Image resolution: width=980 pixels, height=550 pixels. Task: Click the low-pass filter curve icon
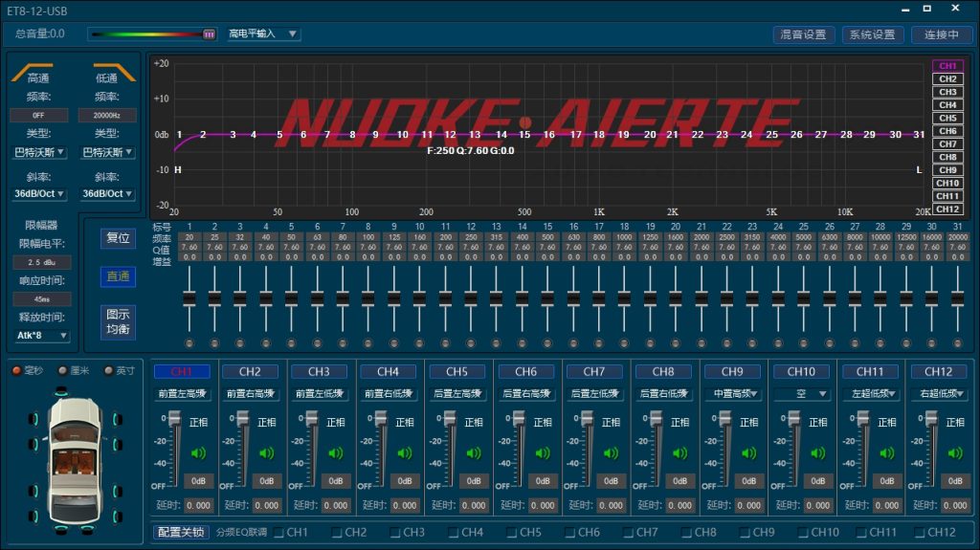coord(115,71)
